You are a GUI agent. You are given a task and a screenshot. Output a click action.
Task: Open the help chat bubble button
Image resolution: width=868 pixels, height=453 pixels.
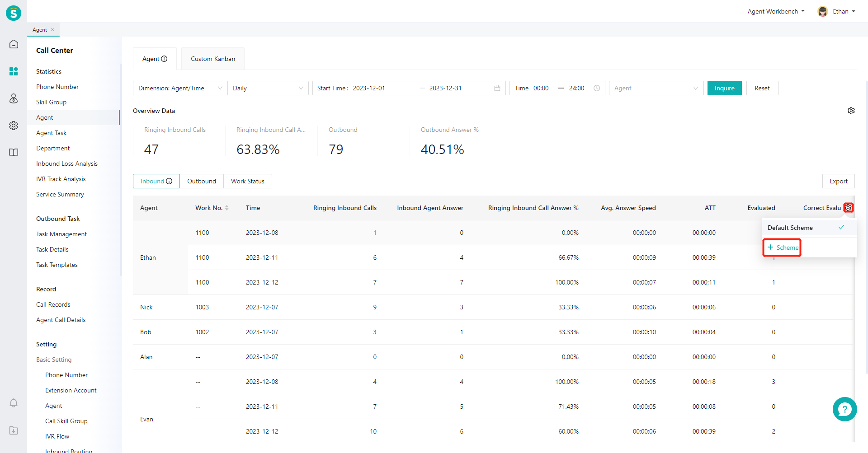[x=844, y=409]
